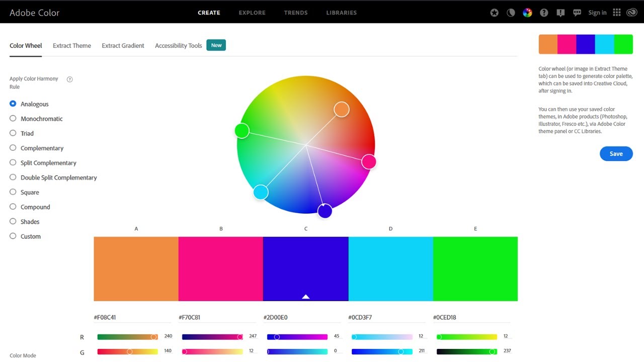644x362 pixels.
Task: Select the orange swatch A
Action: click(x=136, y=269)
